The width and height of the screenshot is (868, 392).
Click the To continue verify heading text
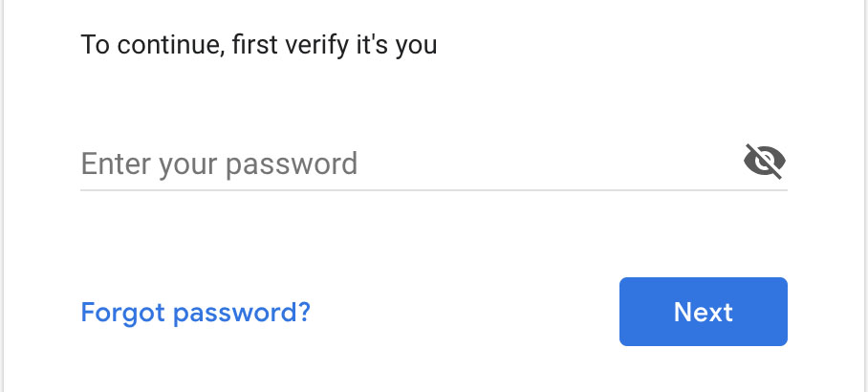(259, 45)
